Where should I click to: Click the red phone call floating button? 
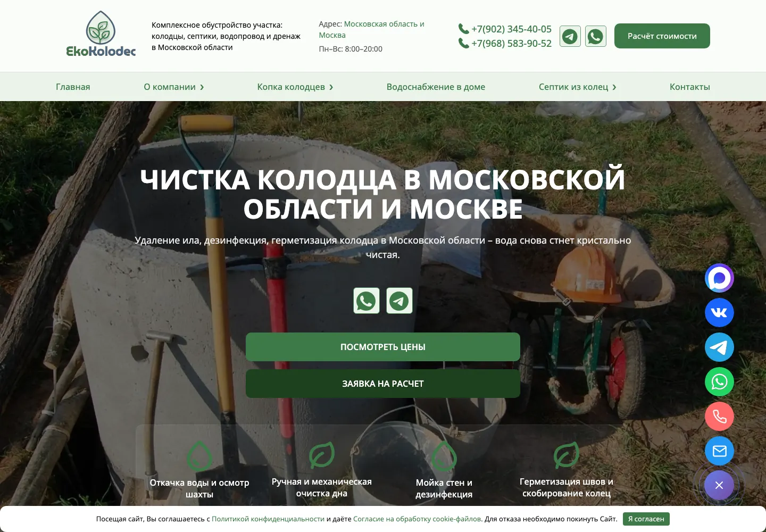click(719, 416)
